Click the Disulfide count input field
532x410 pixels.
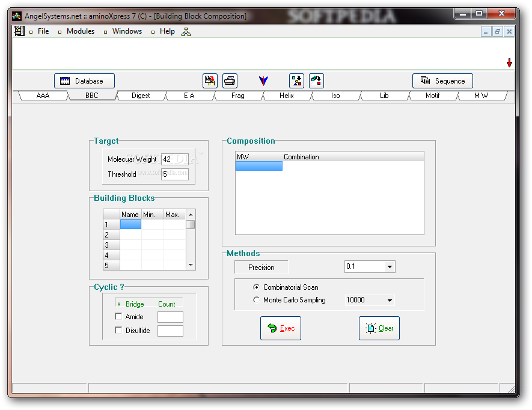click(x=170, y=331)
